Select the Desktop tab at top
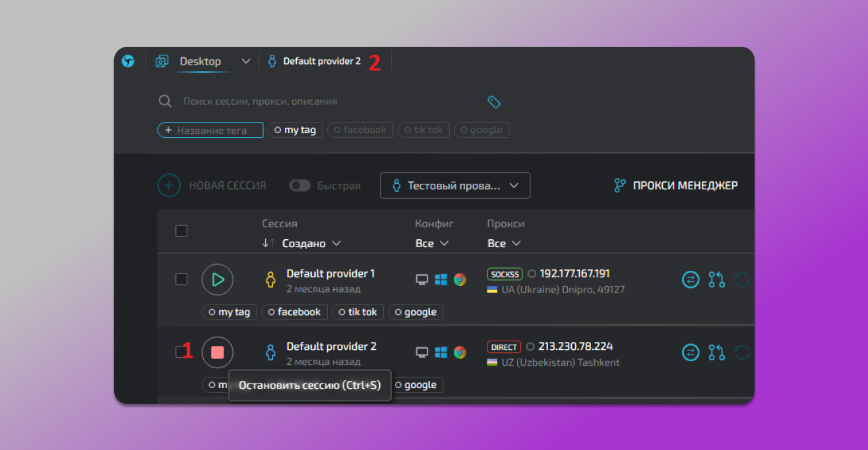The width and height of the screenshot is (868, 450). 200,61
